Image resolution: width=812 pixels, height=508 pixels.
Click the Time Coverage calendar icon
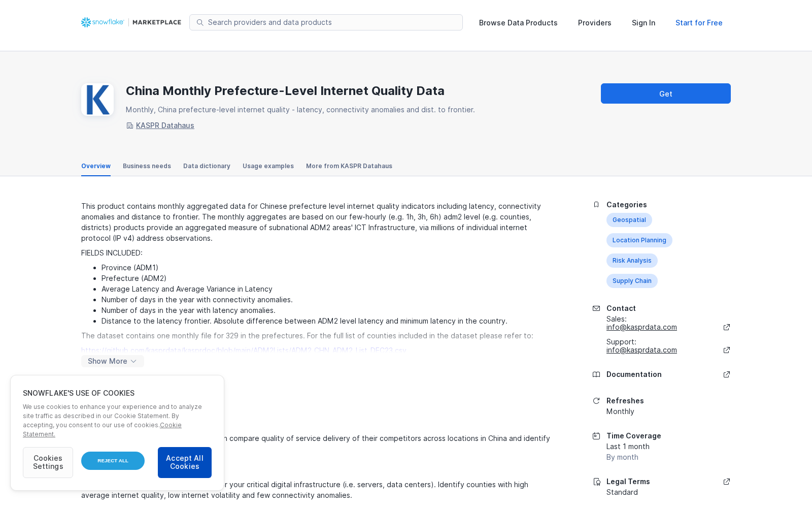coord(596,436)
